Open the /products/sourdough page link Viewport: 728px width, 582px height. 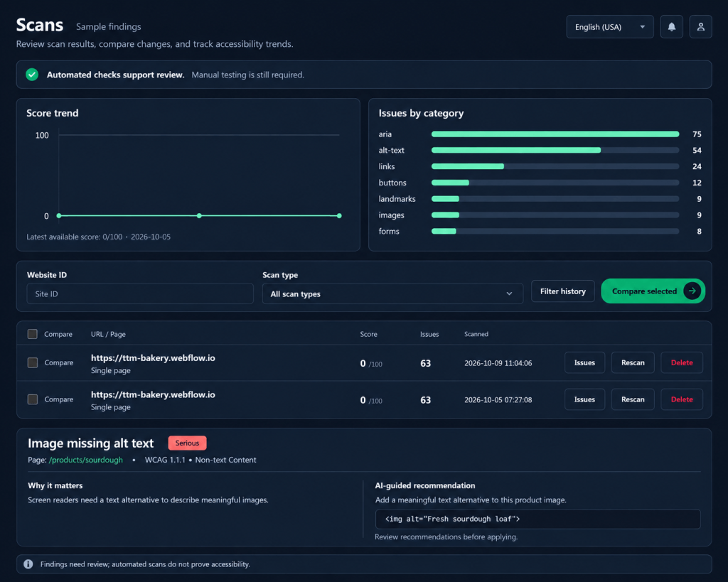pyautogui.click(x=86, y=460)
